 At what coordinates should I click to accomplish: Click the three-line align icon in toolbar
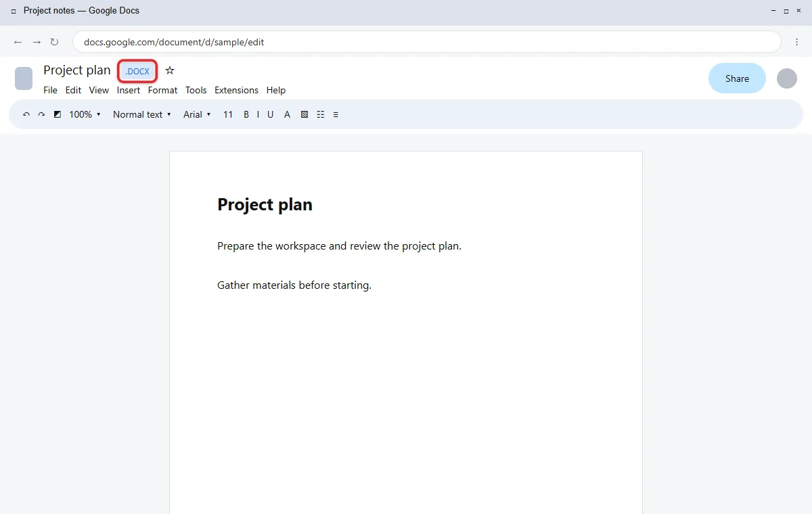click(x=336, y=114)
